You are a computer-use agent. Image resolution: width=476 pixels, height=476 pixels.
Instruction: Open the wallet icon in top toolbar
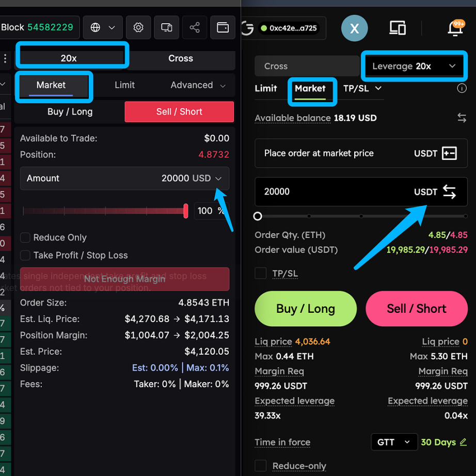(223, 27)
